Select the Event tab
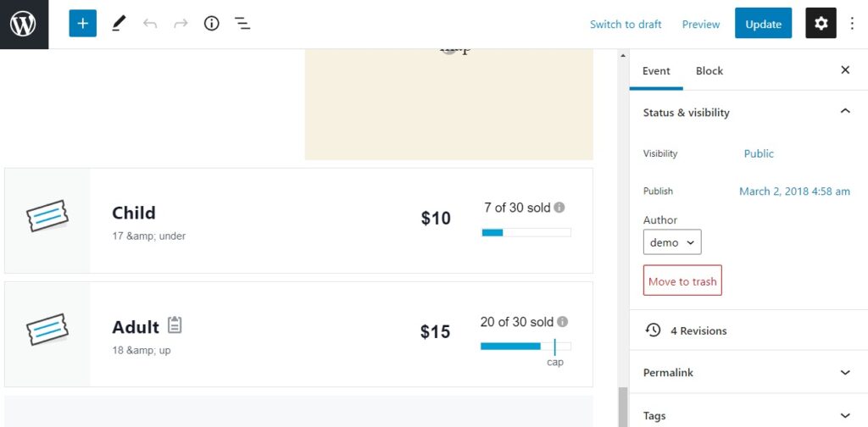This screenshot has height=427, width=868. [656, 71]
